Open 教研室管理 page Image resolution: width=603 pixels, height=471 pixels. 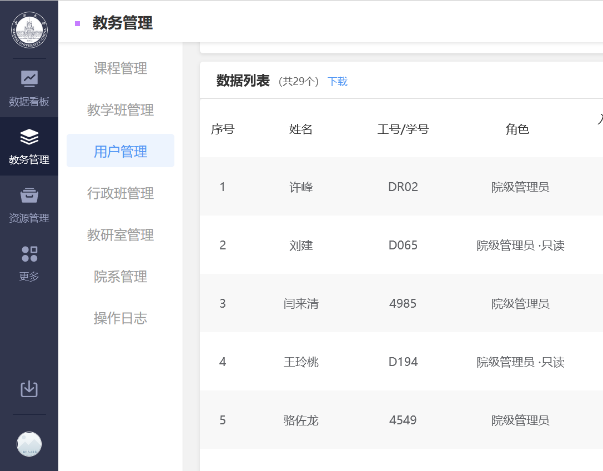[120, 235]
